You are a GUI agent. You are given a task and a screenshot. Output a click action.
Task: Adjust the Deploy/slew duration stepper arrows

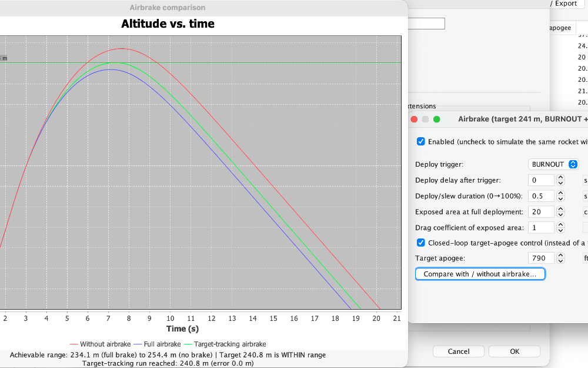coord(560,196)
